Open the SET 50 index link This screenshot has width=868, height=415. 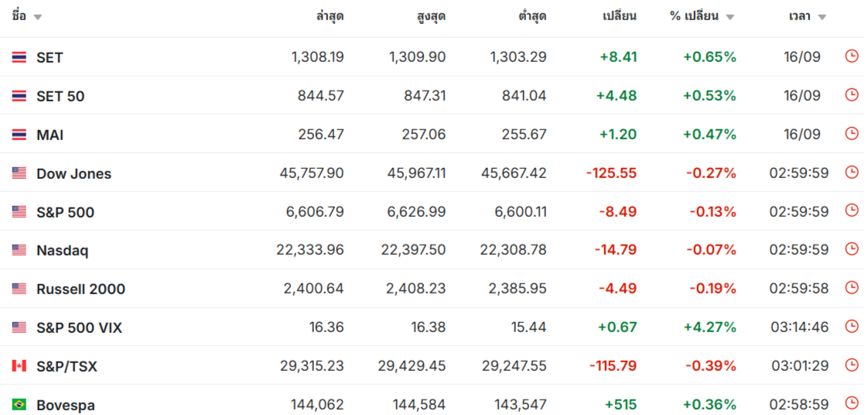(60, 97)
